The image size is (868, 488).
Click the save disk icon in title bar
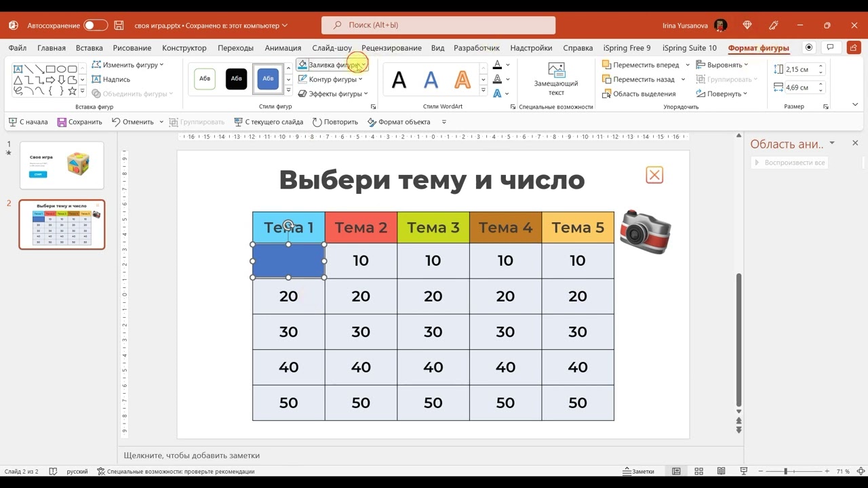click(119, 25)
